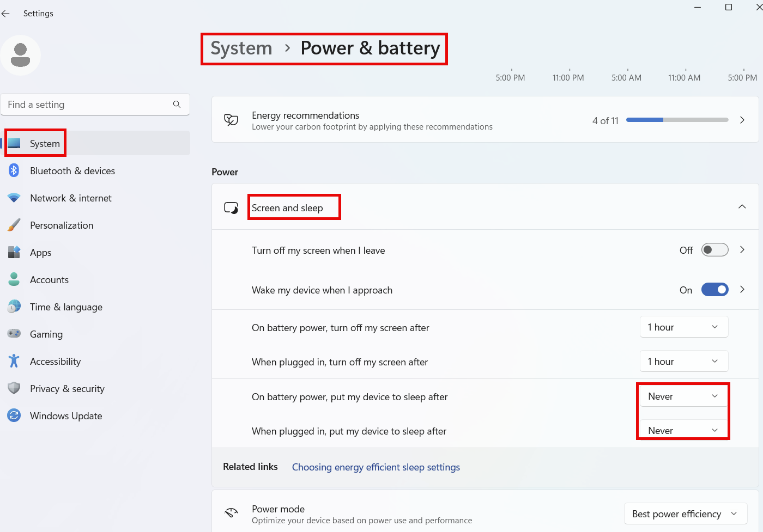Open Accounts settings

[95, 279]
